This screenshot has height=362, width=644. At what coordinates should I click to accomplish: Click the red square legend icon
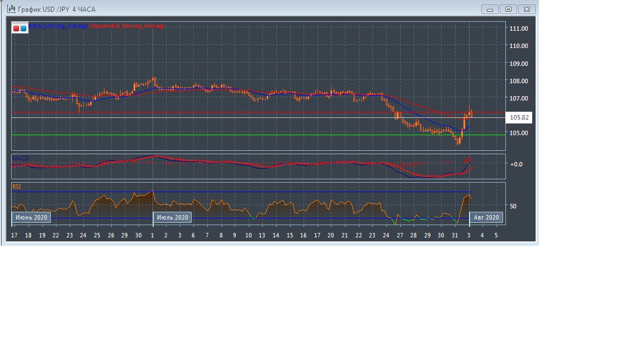click(x=16, y=28)
